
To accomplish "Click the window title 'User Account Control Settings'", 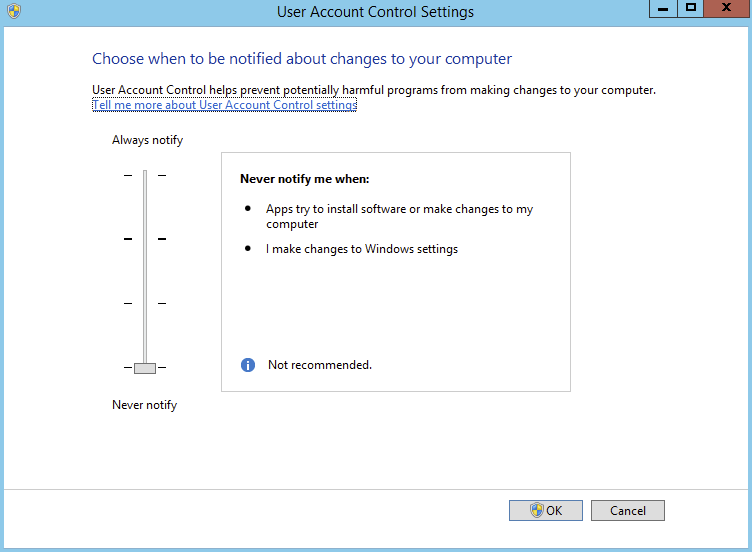I will click(375, 12).
